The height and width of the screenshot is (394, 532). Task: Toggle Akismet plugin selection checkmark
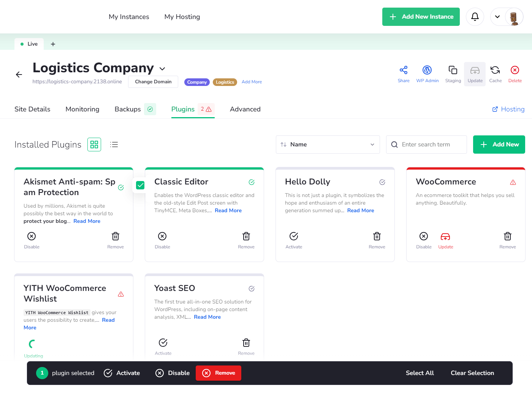(x=121, y=187)
